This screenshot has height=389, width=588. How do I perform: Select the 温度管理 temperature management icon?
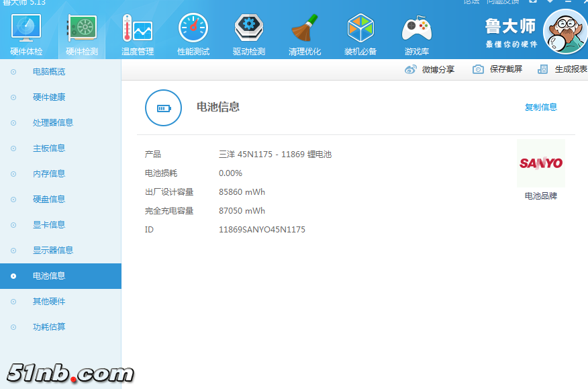click(x=137, y=30)
